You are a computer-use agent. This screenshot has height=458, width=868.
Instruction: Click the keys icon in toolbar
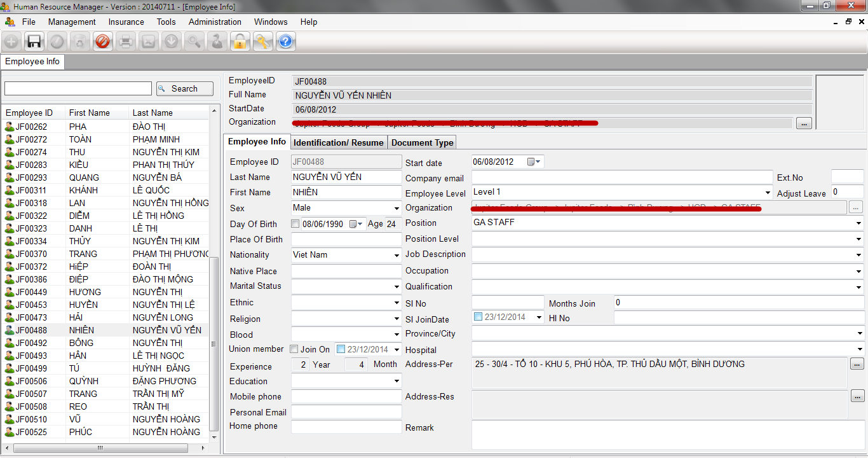(262, 42)
